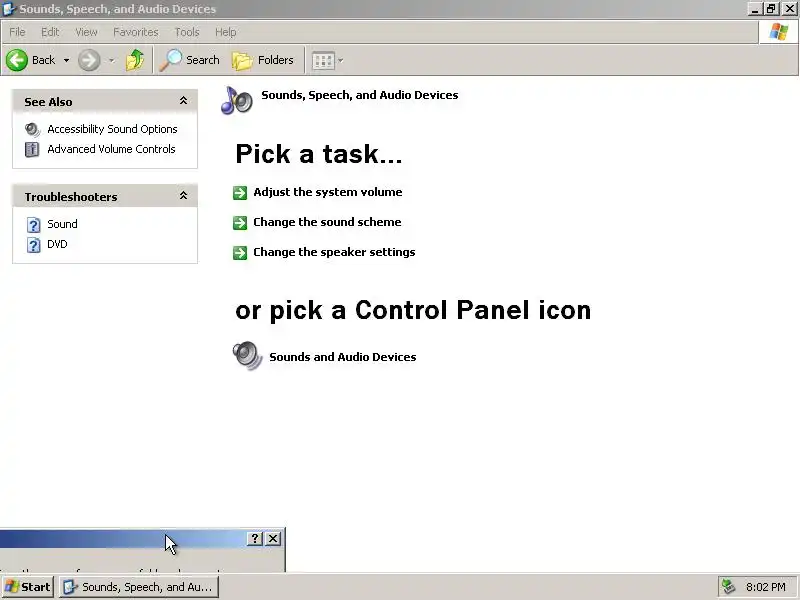Click arrow icon beside Adjust the system volume
This screenshot has width=800, height=600.
point(240,193)
